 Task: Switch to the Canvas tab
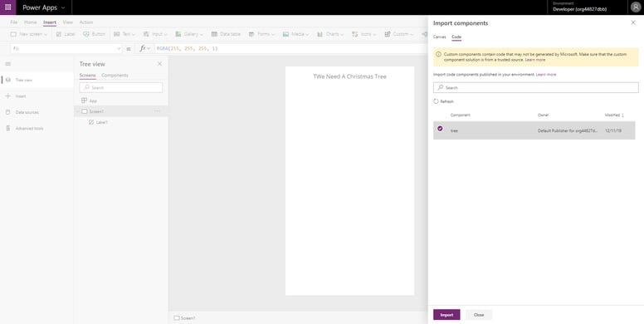pos(440,37)
